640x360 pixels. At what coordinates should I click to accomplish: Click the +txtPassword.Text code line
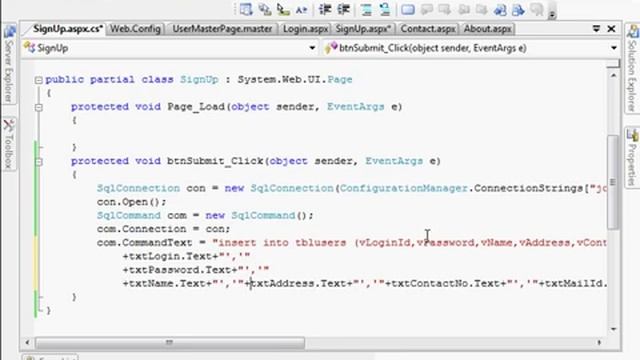[x=196, y=270]
